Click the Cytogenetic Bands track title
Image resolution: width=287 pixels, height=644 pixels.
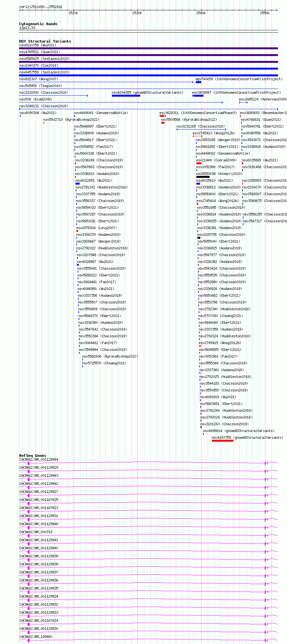[x=38, y=24]
